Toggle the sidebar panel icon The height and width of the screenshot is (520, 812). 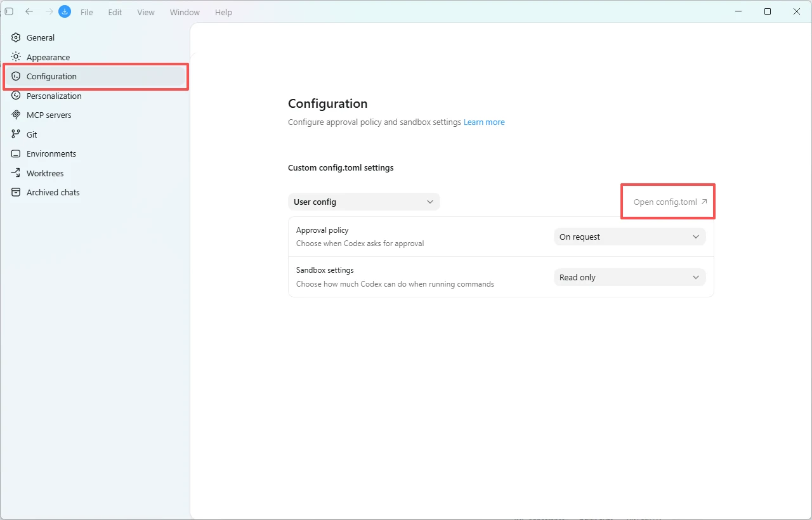(x=9, y=11)
